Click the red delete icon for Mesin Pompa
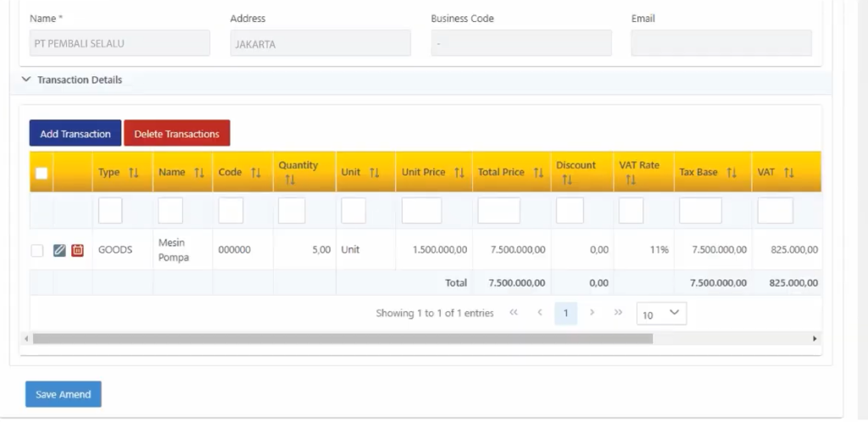 77,250
